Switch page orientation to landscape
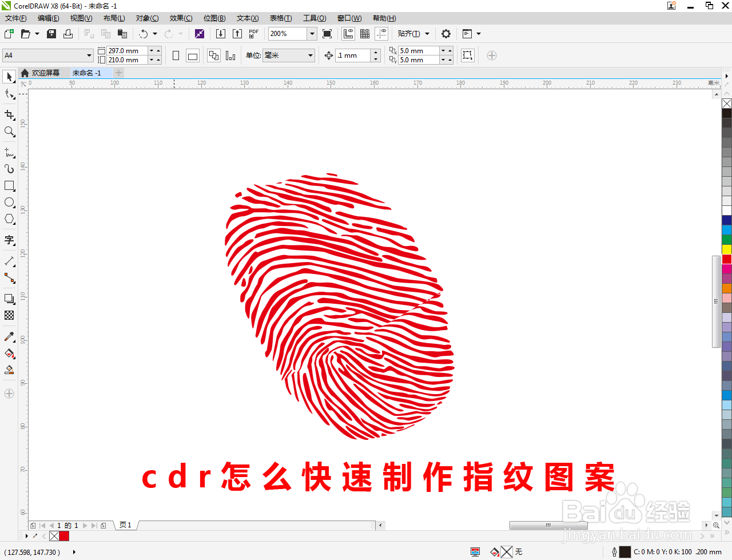The image size is (732, 560). (x=193, y=55)
